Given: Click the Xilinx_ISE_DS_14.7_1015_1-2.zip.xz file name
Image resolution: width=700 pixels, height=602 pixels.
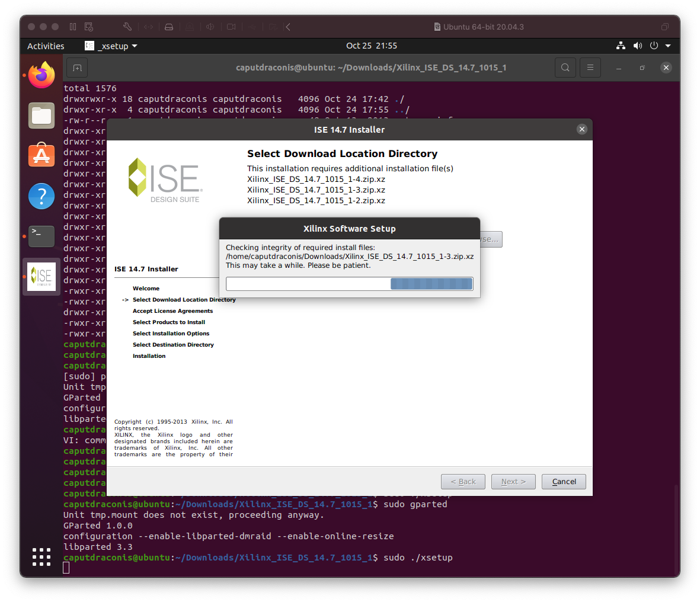Looking at the screenshot, I should [316, 201].
